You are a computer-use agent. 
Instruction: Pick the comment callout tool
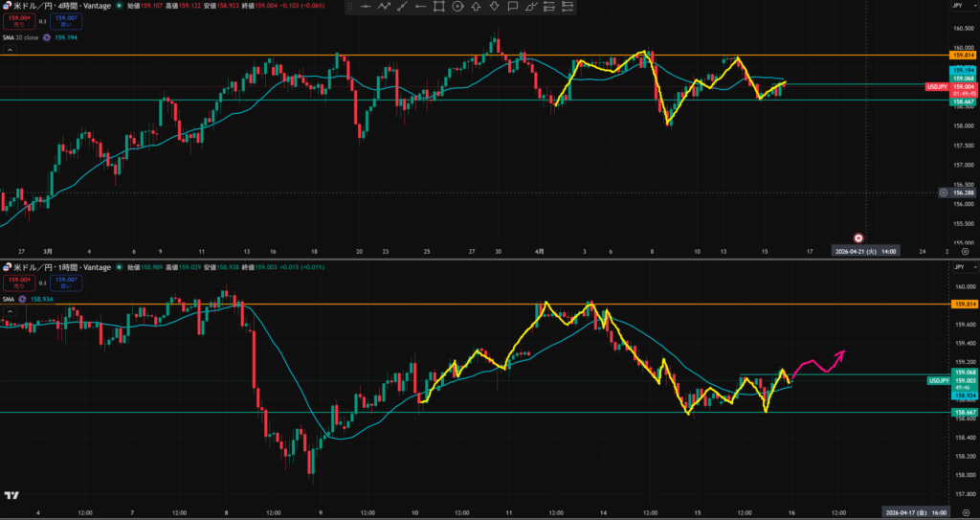pos(513,7)
